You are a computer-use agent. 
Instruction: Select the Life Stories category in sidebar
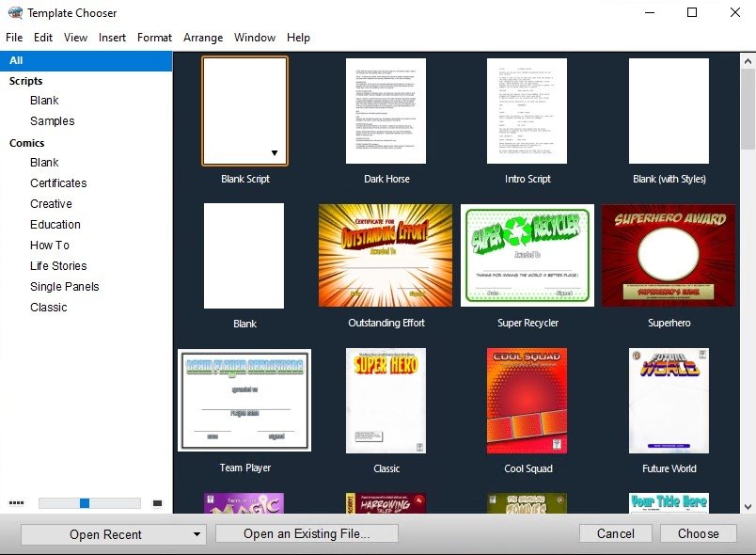[58, 266]
